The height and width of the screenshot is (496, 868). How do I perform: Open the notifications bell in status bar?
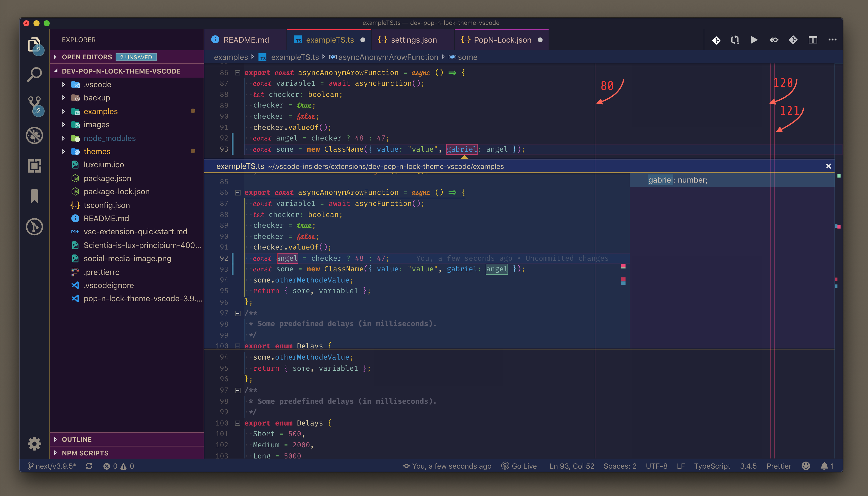click(824, 466)
